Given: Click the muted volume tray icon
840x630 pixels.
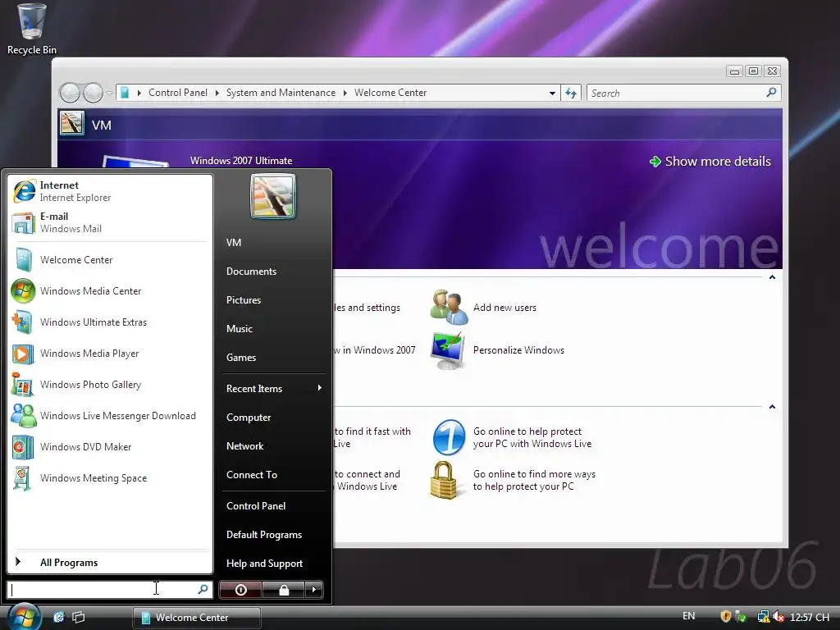Looking at the screenshot, I should (x=778, y=617).
